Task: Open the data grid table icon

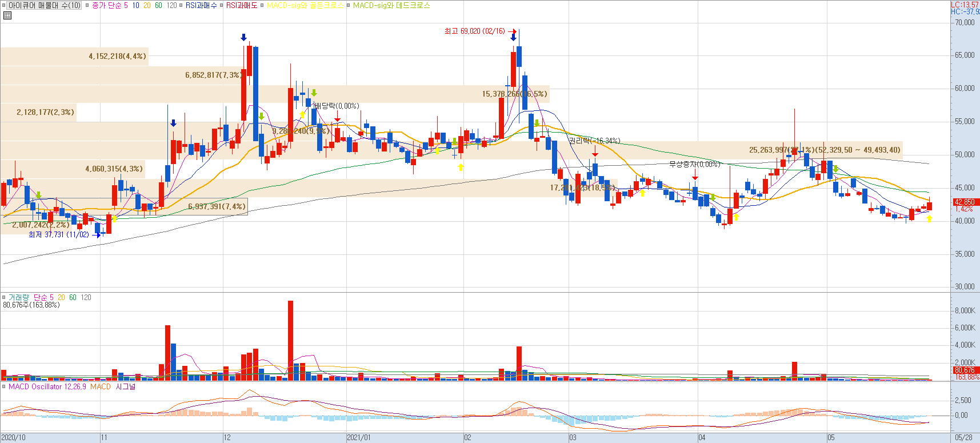Action: coord(7,15)
